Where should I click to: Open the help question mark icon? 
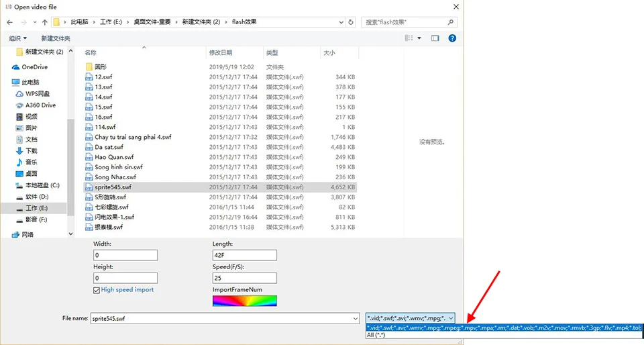[452, 38]
